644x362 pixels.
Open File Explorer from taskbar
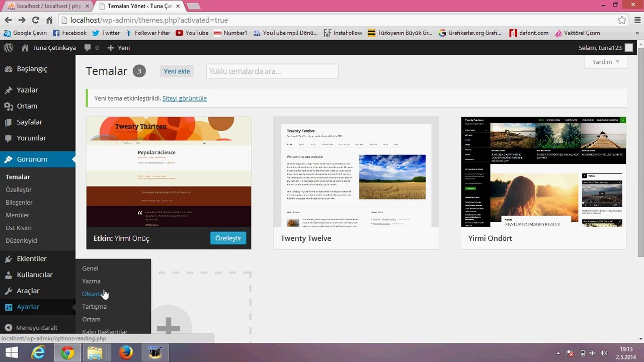click(x=95, y=353)
